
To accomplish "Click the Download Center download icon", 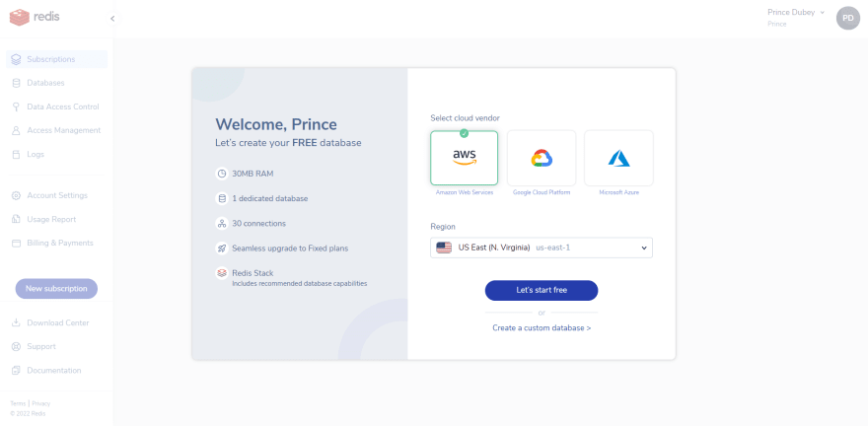I will pyautogui.click(x=16, y=323).
